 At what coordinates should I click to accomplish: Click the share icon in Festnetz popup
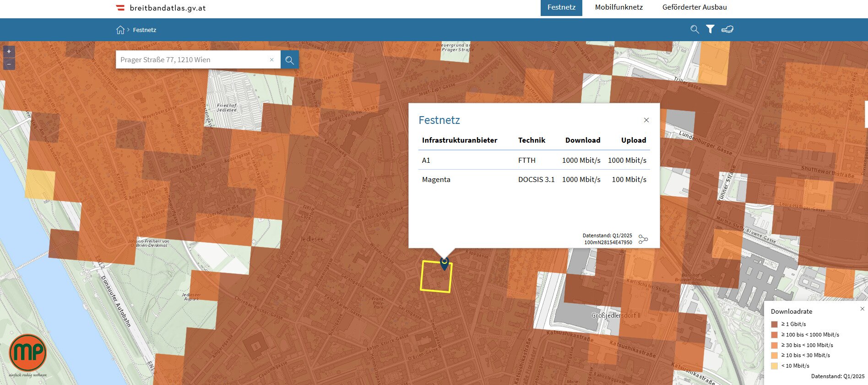pos(643,239)
